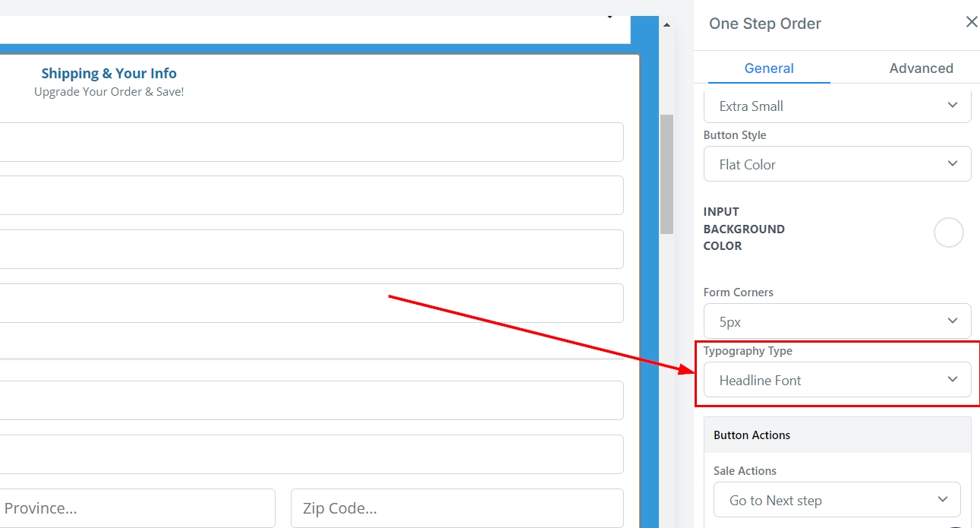Click the canvas vertical scrollbar thumb

coord(666,175)
